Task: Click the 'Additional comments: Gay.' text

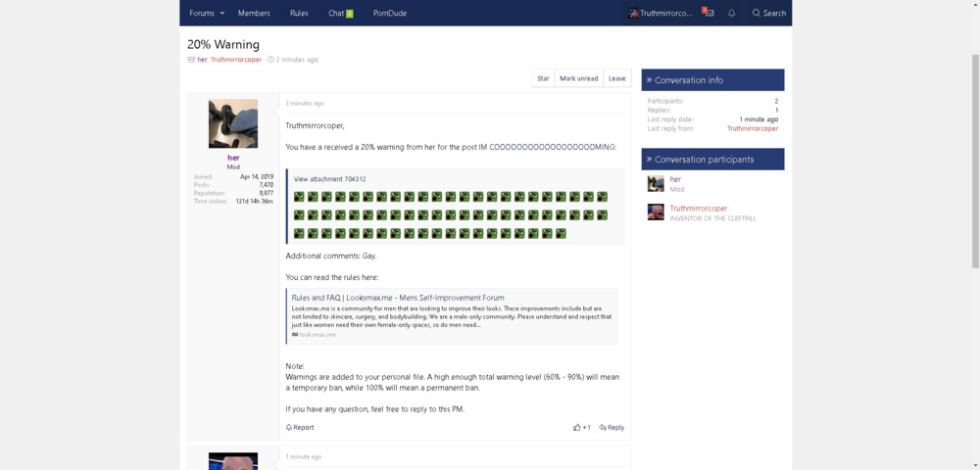Action: tap(331, 256)
